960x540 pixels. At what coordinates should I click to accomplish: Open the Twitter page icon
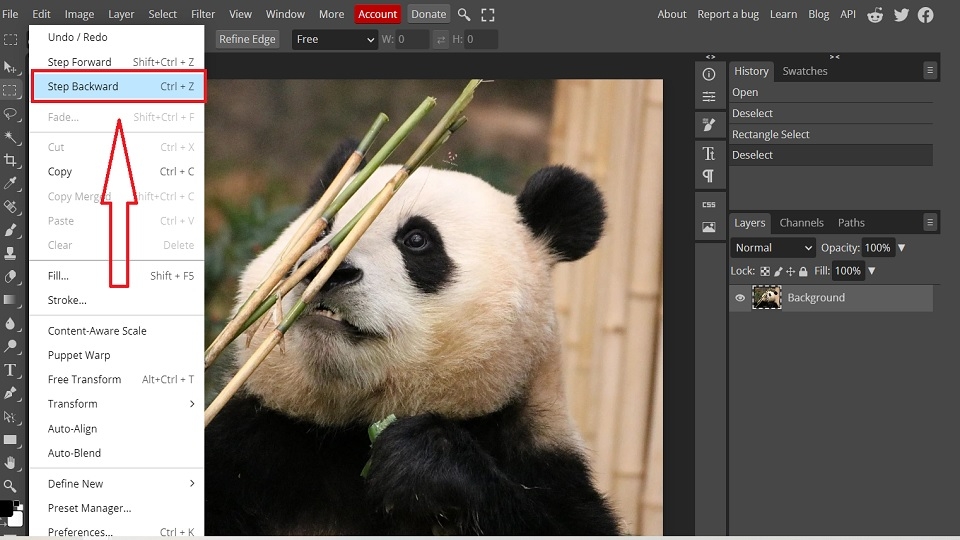tap(901, 15)
